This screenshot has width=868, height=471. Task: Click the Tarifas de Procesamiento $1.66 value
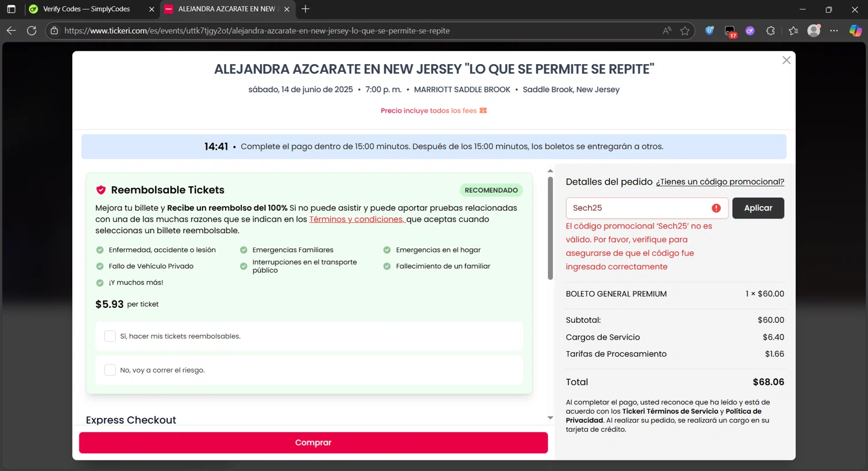click(774, 354)
